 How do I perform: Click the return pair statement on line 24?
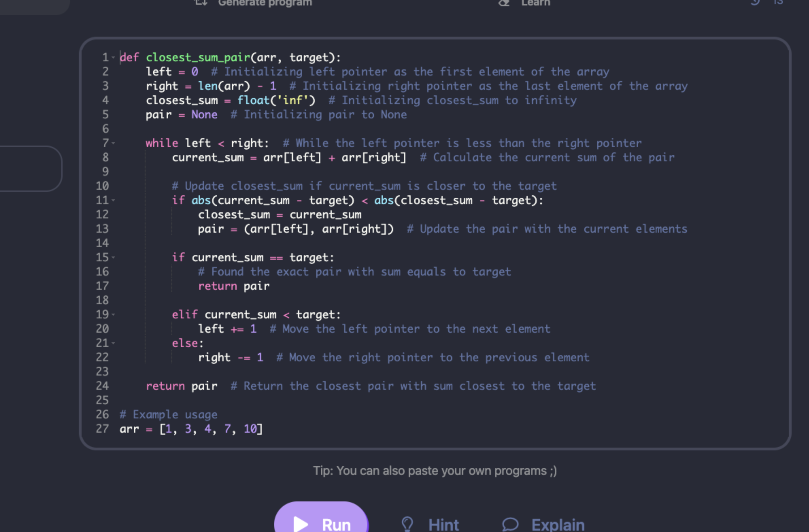181,386
